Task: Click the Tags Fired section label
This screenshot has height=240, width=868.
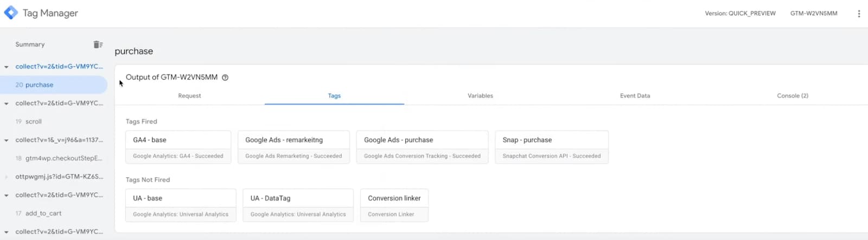Action: 142,122
